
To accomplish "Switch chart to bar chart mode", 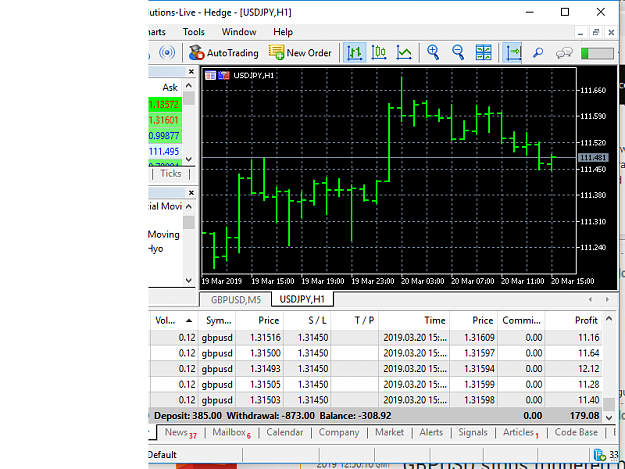I will pyautogui.click(x=354, y=53).
